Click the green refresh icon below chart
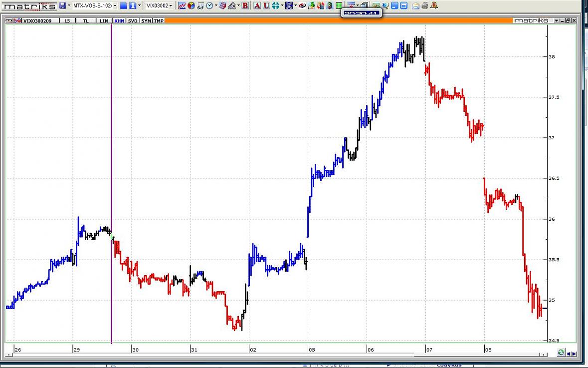 pyautogui.click(x=561, y=353)
